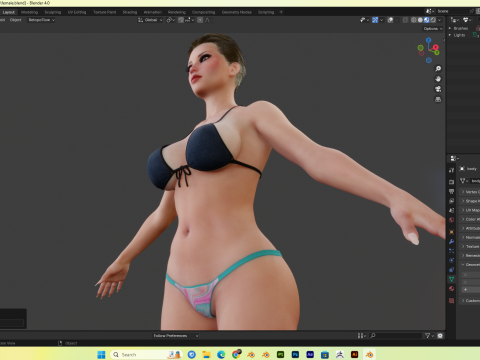Click the search field in bottom editor
The image size is (480, 360).
(396, 336)
